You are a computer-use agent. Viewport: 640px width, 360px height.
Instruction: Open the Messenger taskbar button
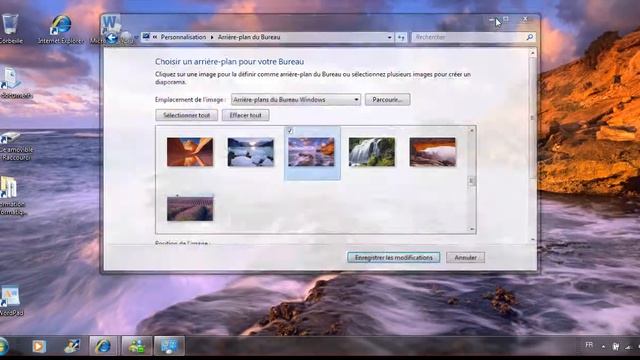point(137,346)
